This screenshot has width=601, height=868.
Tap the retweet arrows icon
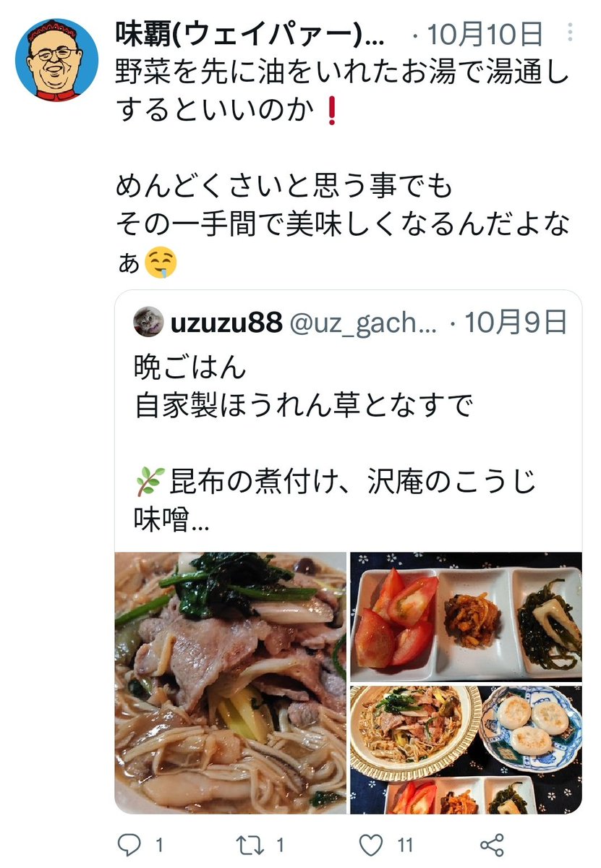(249, 844)
